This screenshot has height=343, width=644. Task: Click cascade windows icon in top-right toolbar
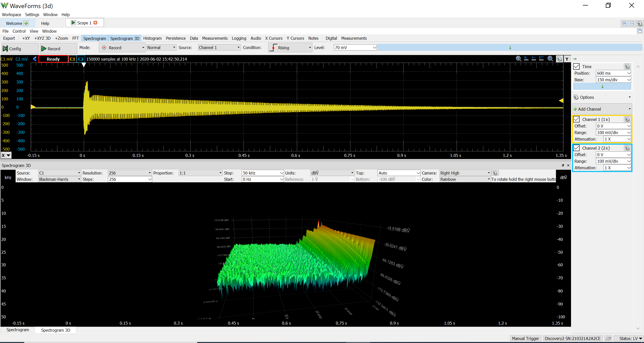624,24
